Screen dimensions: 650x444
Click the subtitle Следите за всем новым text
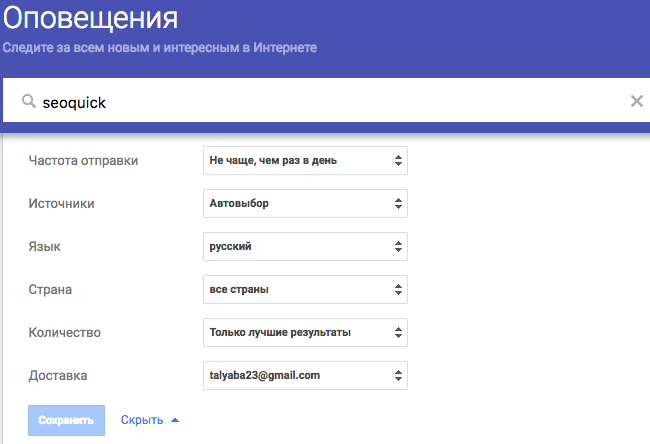click(x=160, y=48)
